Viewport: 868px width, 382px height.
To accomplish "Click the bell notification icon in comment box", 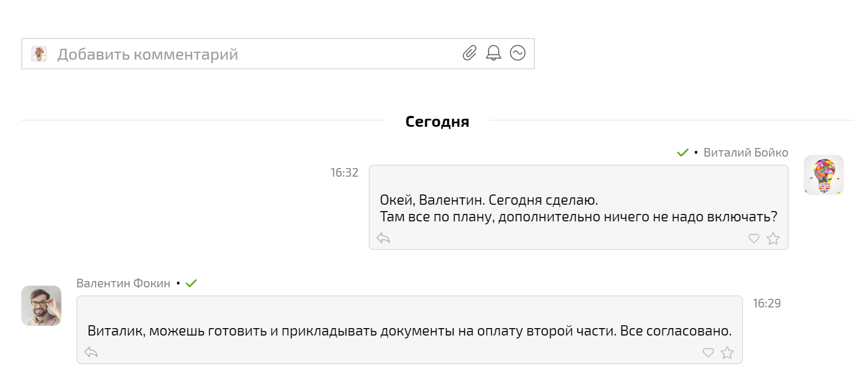I will pyautogui.click(x=494, y=53).
